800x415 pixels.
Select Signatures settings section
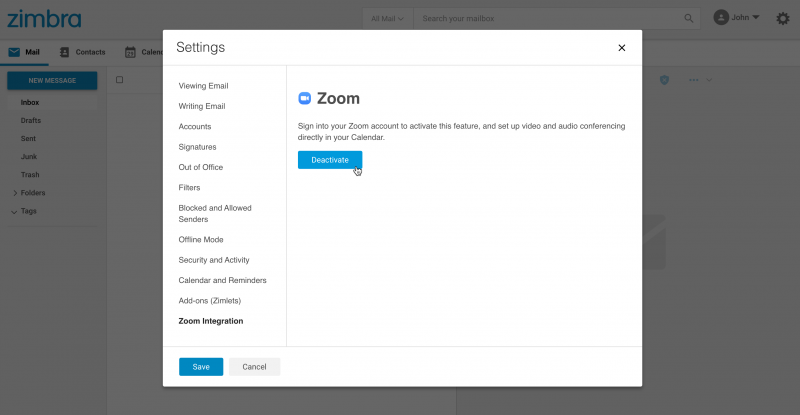[197, 147]
